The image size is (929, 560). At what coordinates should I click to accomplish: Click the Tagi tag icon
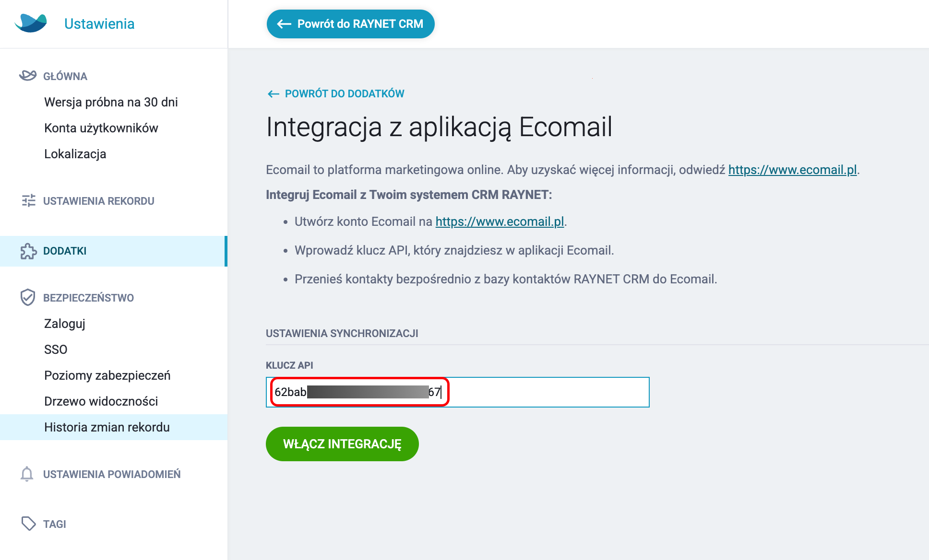28,524
